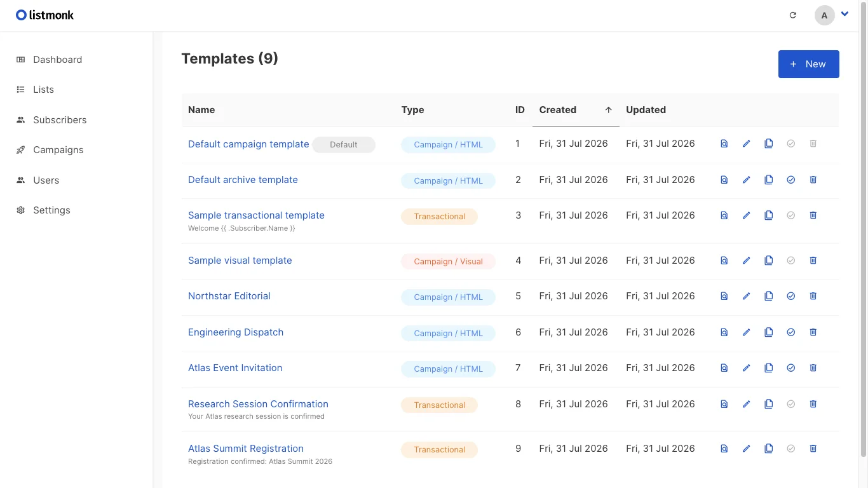Edit Northstar Editorial with pencil icon
This screenshot has width=868, height=488.
747,296
